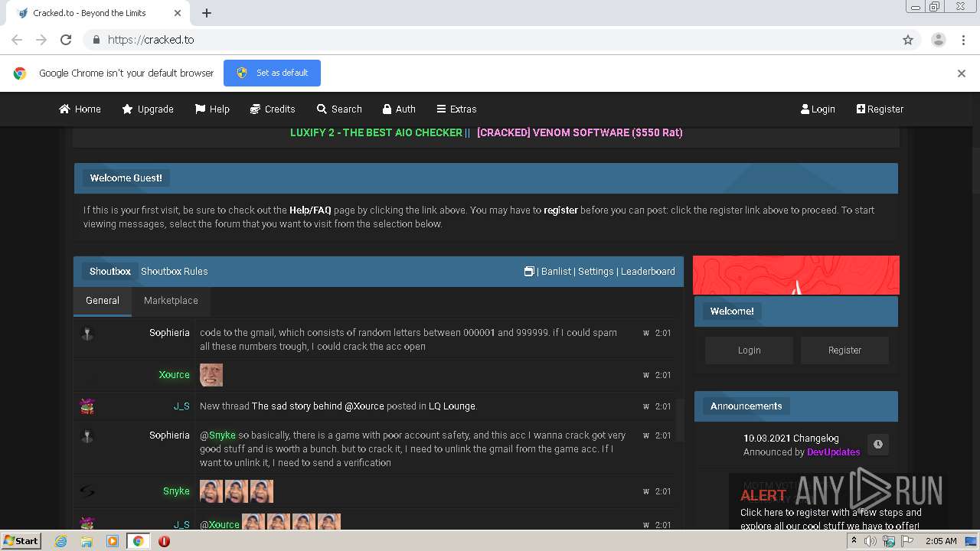Open the Credits menu item

(273, 109)
